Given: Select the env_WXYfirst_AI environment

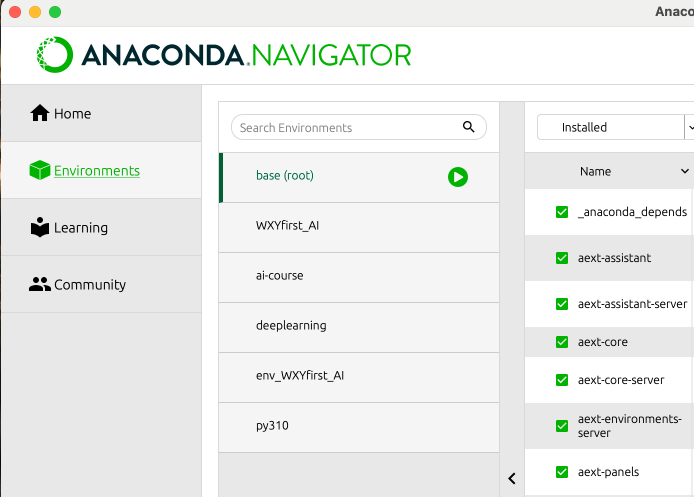Looking at the screenshot, I should pos(359,378).
